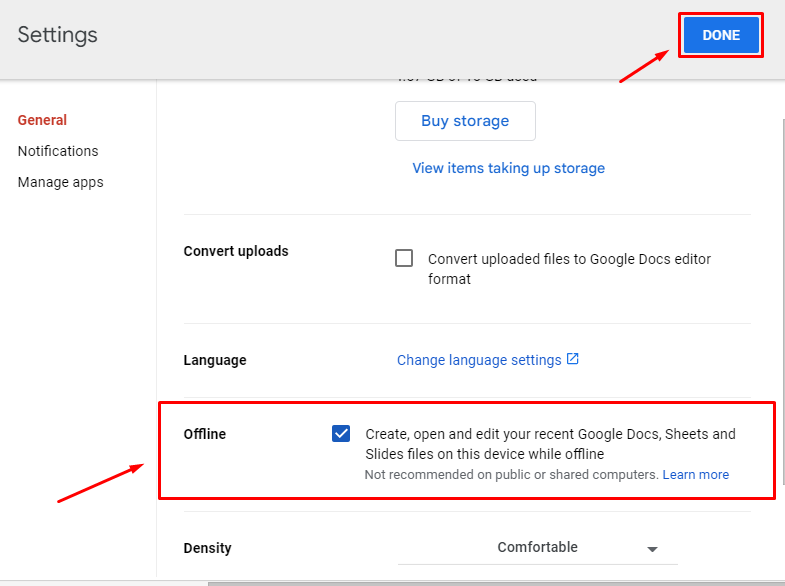Click the 'Not recommended on public or shared computers' text
This screenshot has height=586, width=785.
coord(511,474)
